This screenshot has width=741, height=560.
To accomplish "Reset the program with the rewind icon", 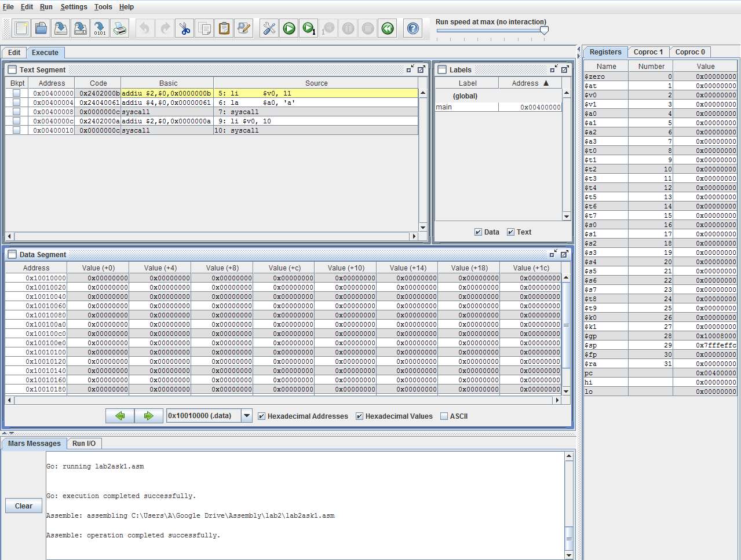I will (x=388, y=28).
